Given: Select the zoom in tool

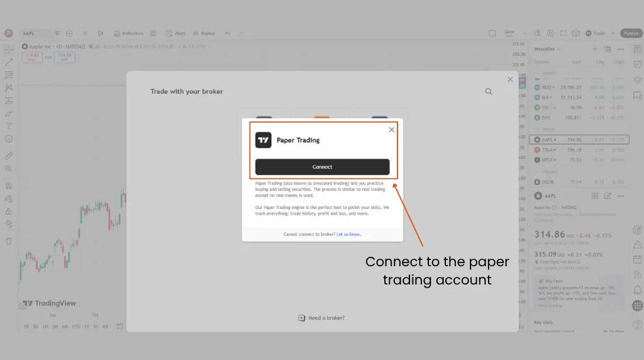Looking at the screenshot, I should point(9,169).
